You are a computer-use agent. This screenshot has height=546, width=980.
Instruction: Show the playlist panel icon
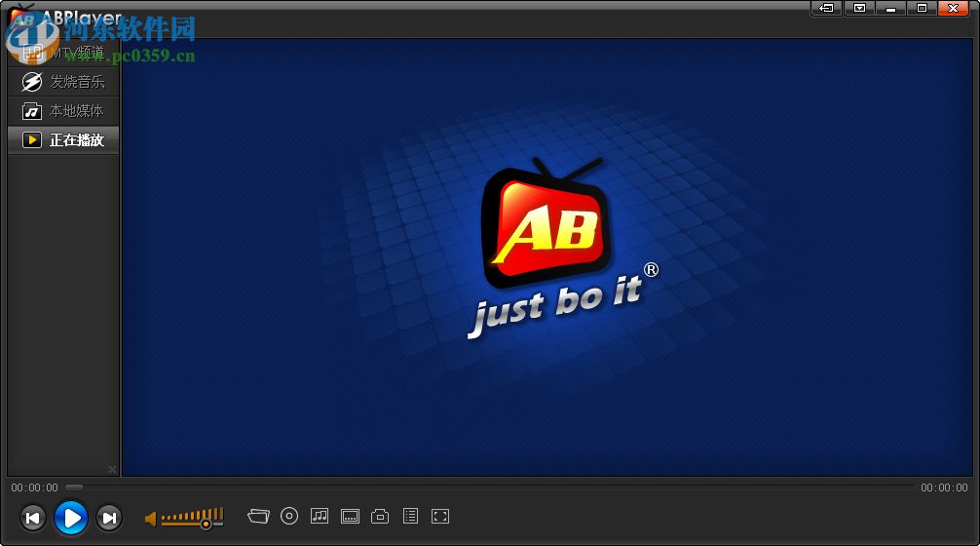pyautogui.click(x=411, y=516)
